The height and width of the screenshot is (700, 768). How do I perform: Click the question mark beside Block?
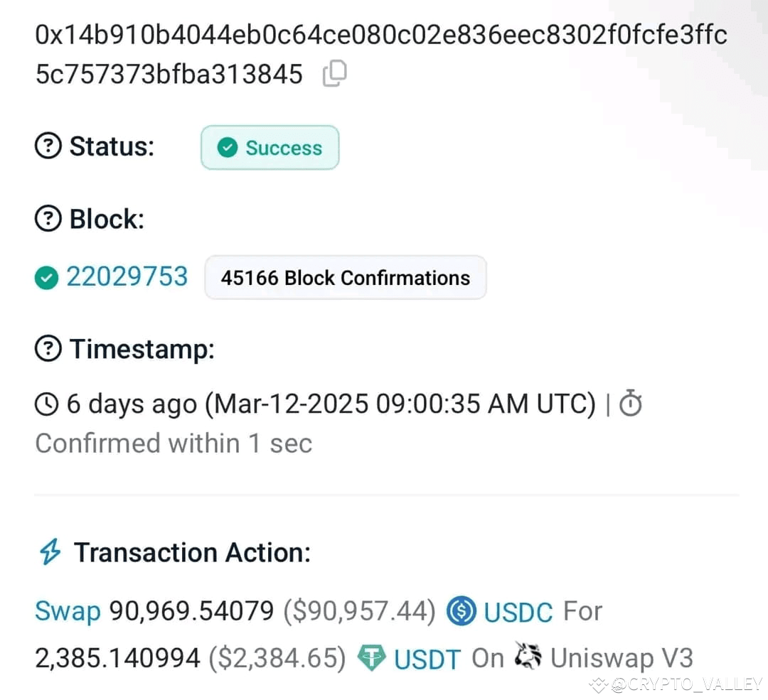coord(47,219)
